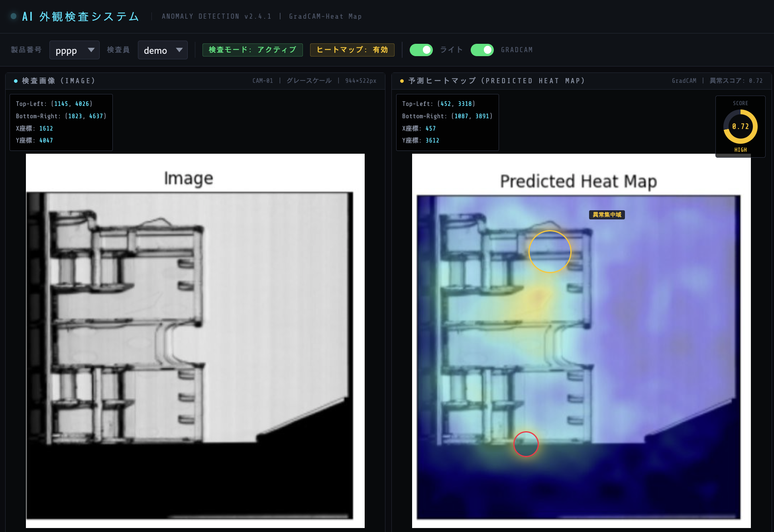Screen dimensions: 774x532
Task: Click the blue dot next to 検査画像
Action: [16, 81]
